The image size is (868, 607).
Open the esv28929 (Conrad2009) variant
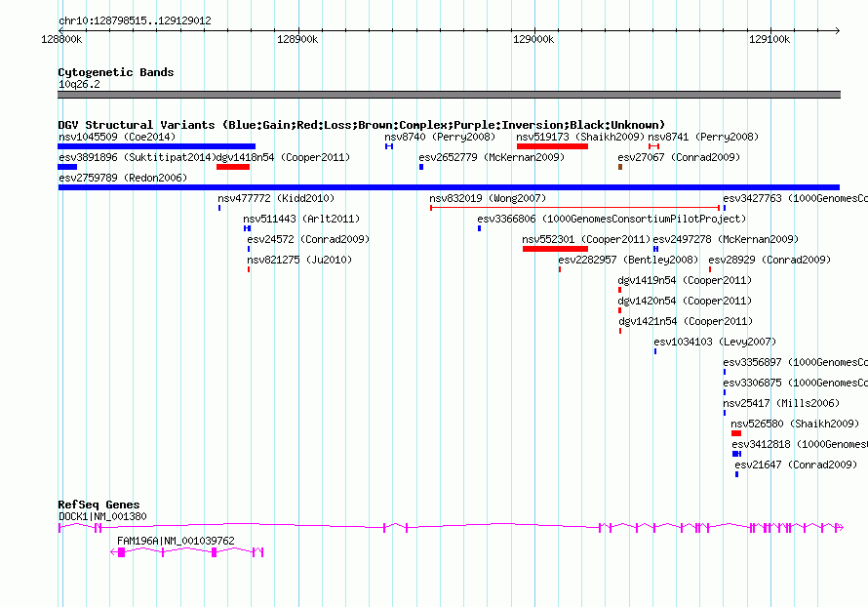tap(769, 260)
